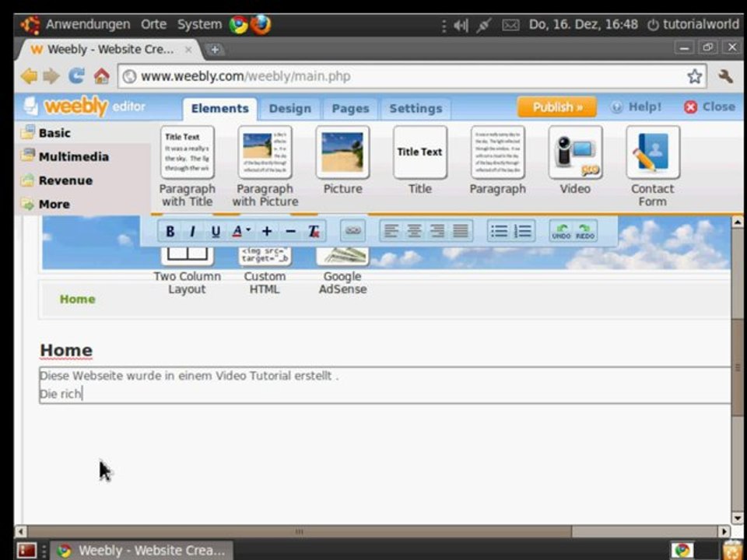Go back in the browser
The width and height of the screenshot is (747, 560).
[x=29, y=76]
